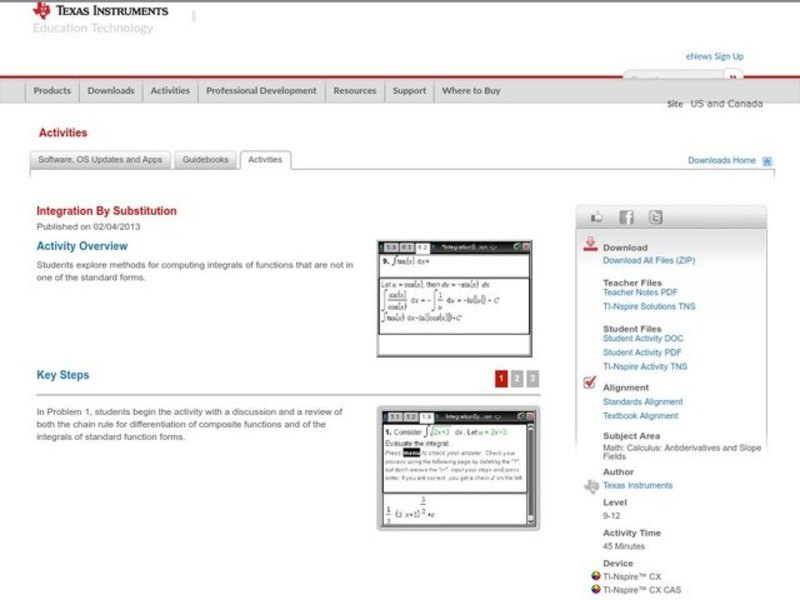Go to Key Steps page 2
This screenshot has width=800, height=600.
pyautogui.click(x=516, y=378)
